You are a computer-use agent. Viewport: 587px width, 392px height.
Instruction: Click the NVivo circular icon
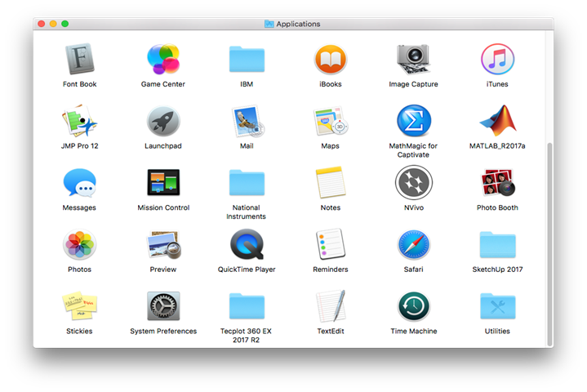point(414,183)
